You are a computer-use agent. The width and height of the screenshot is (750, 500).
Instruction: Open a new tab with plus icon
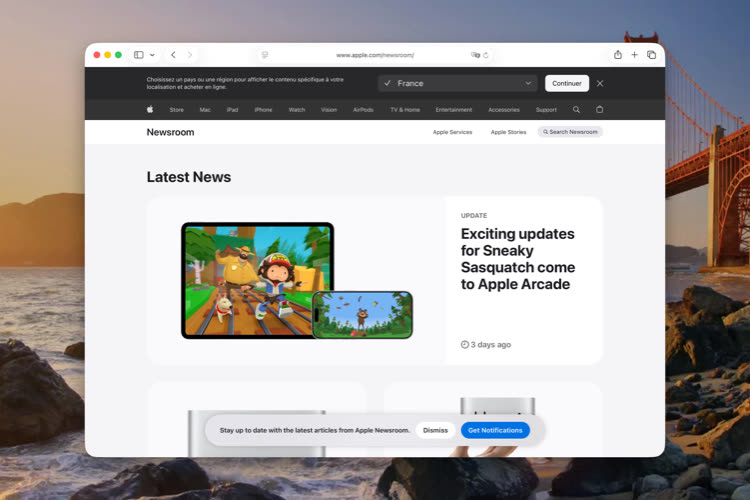(634, 55)
